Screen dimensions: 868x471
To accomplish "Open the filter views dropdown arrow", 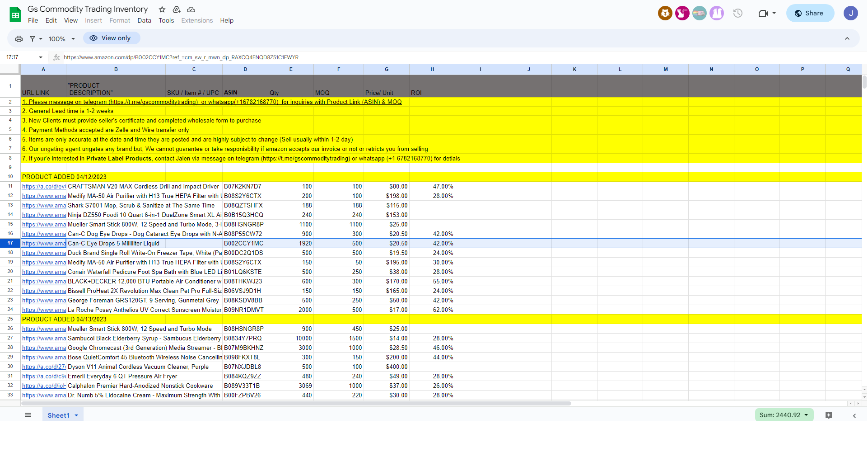I will [x=41, y=39].
